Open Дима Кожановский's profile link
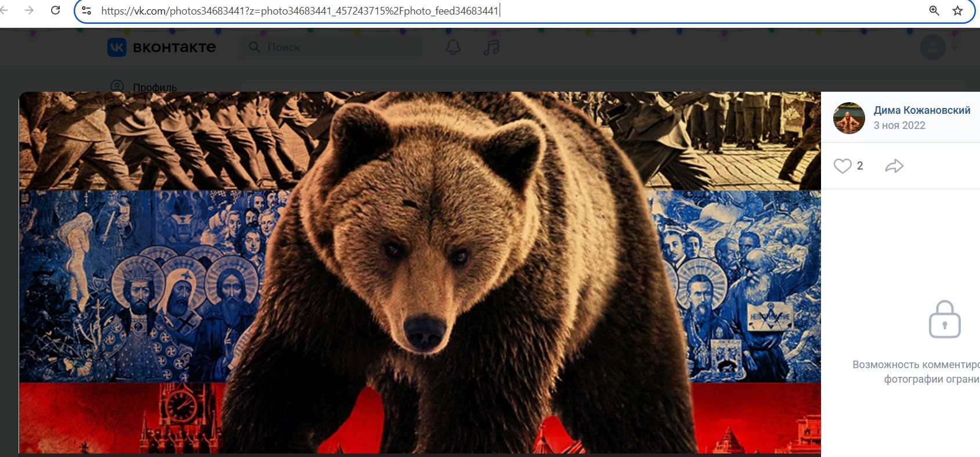 pos(921,110)
